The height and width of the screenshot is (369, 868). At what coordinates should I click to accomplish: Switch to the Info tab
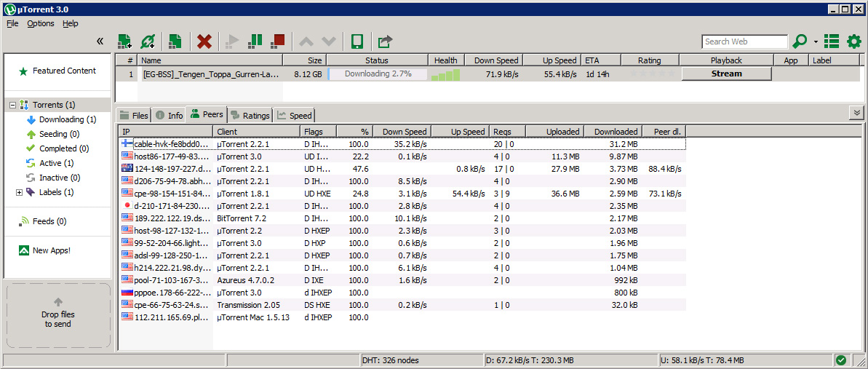tap(169, 115)
